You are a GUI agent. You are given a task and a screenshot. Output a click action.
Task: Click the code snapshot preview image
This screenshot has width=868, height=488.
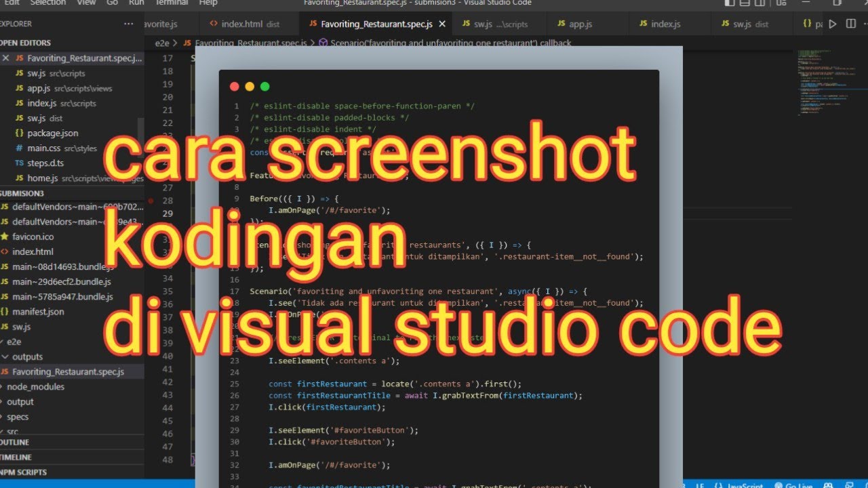coord(439,266)
